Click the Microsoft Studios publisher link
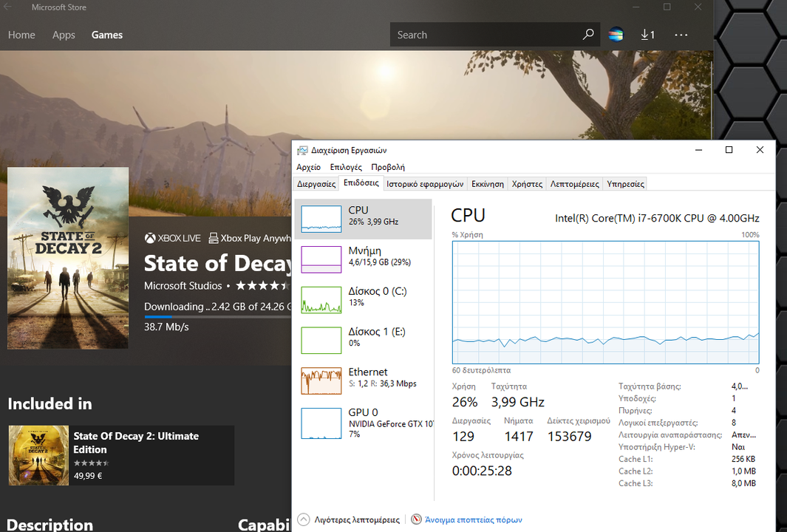 pos(183,285)
